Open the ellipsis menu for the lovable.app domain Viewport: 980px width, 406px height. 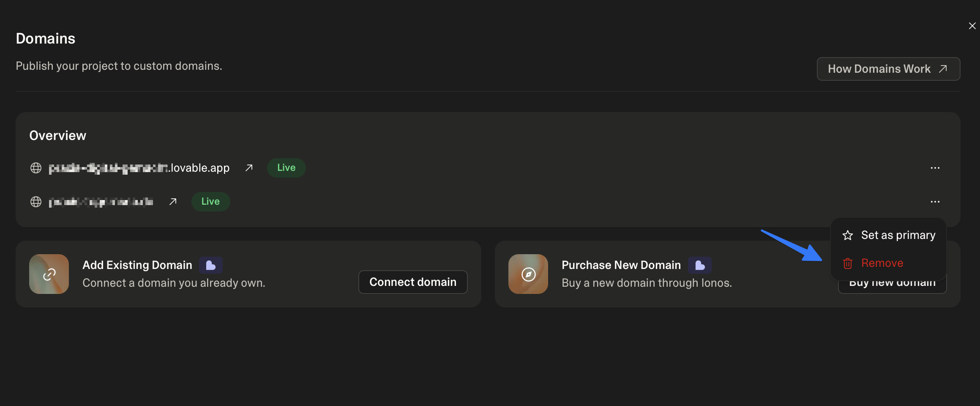click(936, 167)
